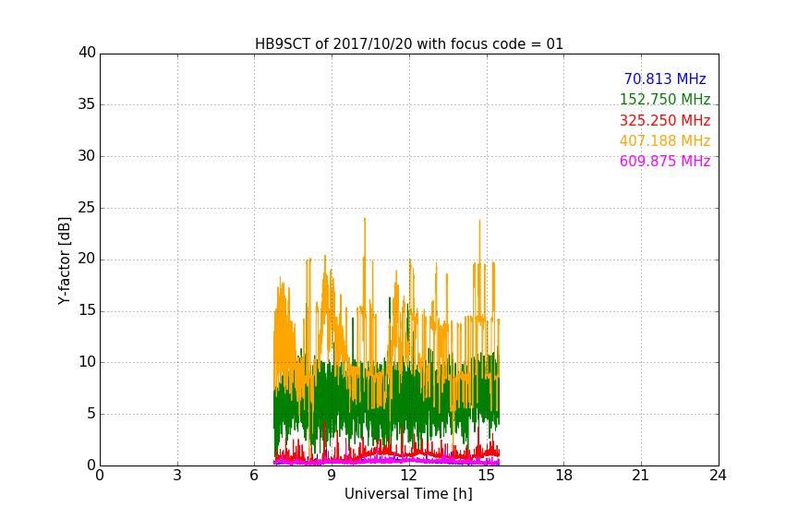
Task: Click the 'Y-factor [dB]' axis label
Action: click(x=64, y=260)
